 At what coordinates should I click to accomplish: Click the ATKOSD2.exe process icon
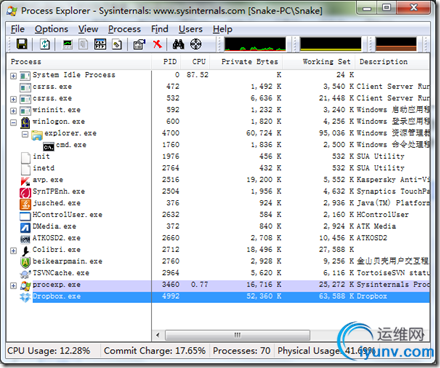point(25,238)
